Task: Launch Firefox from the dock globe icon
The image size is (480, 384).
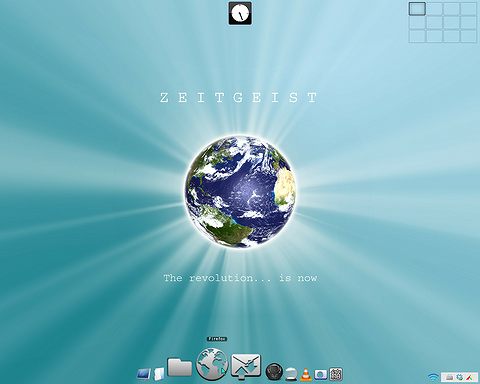Action: 212,364
